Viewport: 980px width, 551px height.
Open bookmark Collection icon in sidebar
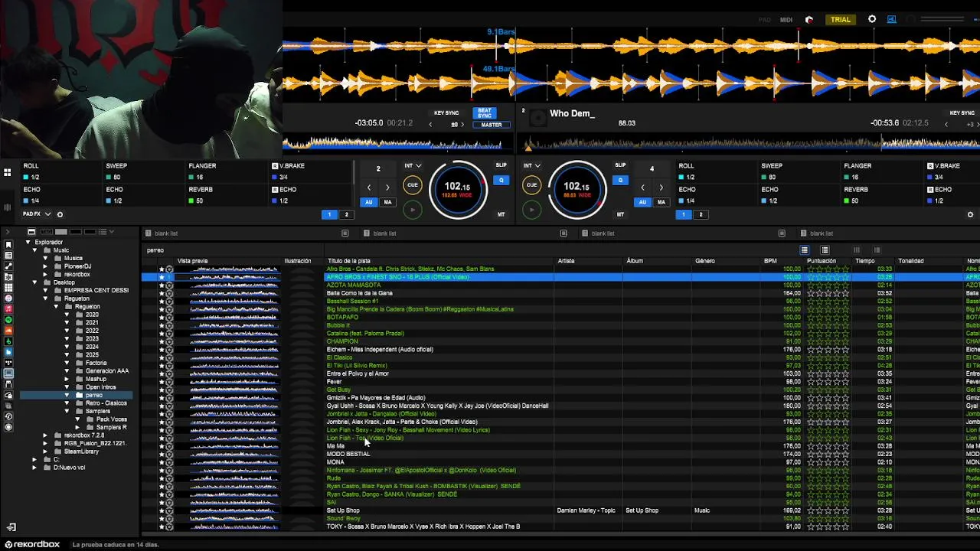(x=8, y=244)
